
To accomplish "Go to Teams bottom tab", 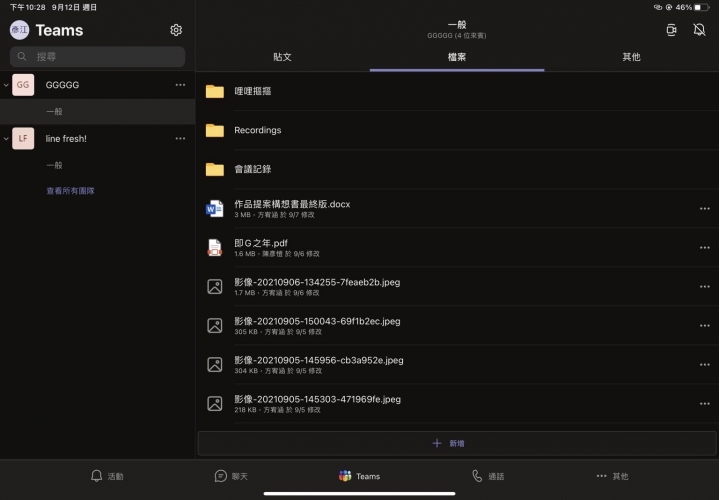I will pyautogui.click(x=360, y=476).
